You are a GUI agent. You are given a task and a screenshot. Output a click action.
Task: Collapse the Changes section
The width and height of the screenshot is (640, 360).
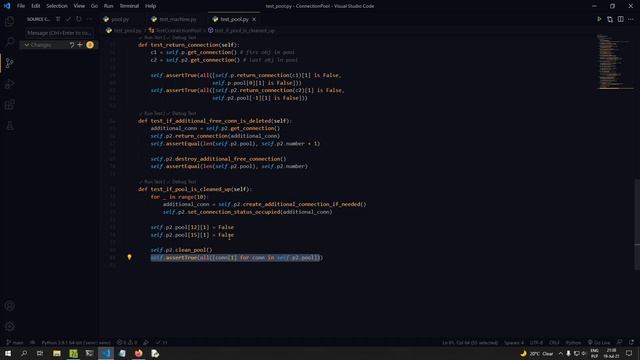click(x=27, y=45)
